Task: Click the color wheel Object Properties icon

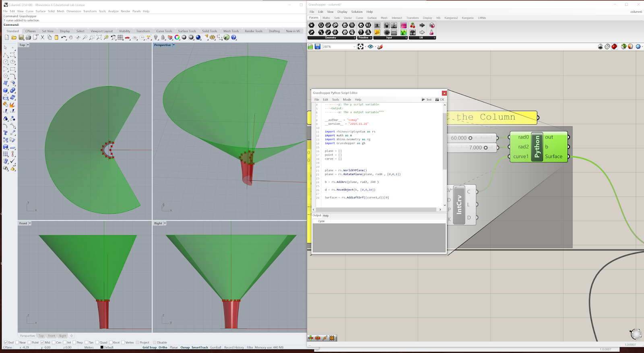Action: (x=177, y=37)
